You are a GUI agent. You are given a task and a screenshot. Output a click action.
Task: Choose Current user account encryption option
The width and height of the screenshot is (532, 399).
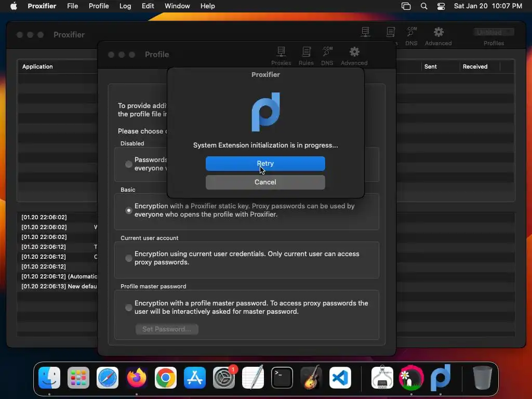[129, 258]
